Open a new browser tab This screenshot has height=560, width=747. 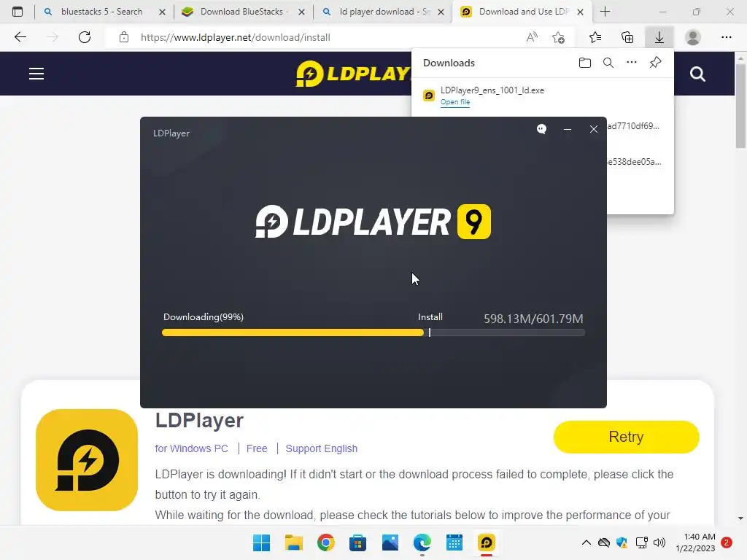pos(605,12)
